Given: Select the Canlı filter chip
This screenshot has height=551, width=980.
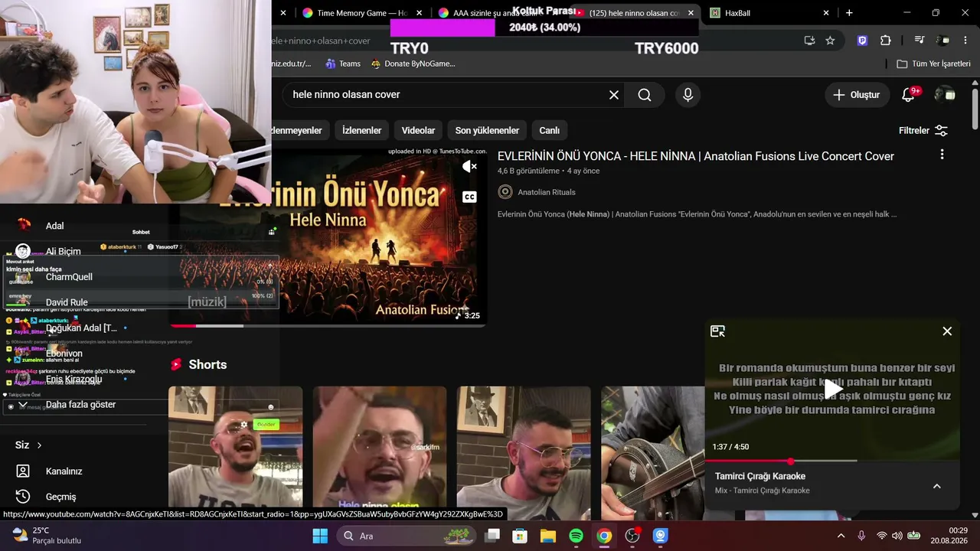Looking at the screenshot, I should tap(550, 130).
